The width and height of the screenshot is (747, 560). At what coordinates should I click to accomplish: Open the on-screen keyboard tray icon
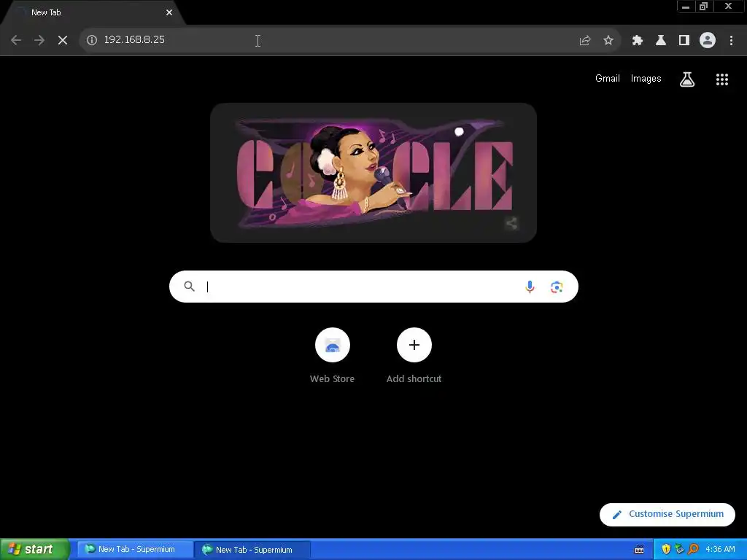coord(639,550)
